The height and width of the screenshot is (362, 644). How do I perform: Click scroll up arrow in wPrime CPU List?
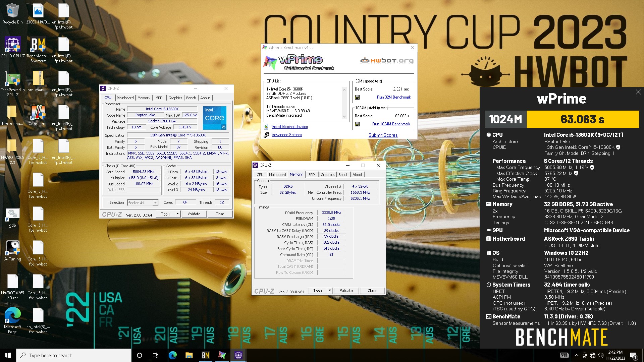(344, 89)
